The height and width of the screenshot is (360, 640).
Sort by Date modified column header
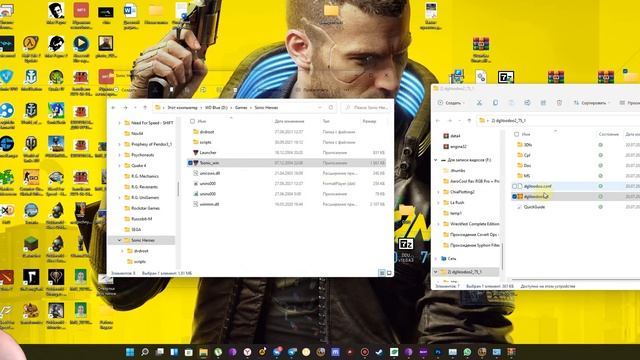(289, 121)
